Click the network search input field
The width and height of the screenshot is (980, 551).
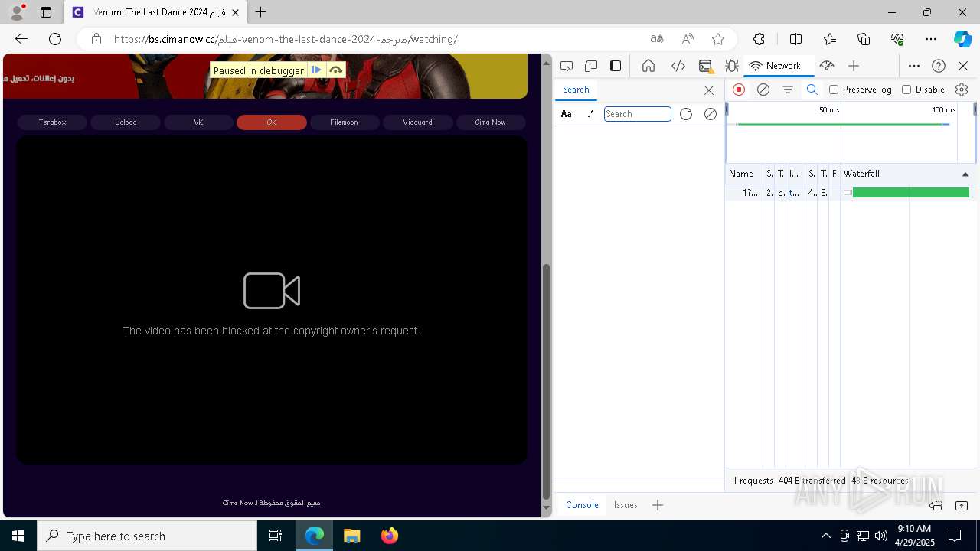click(x=638, y=114)
